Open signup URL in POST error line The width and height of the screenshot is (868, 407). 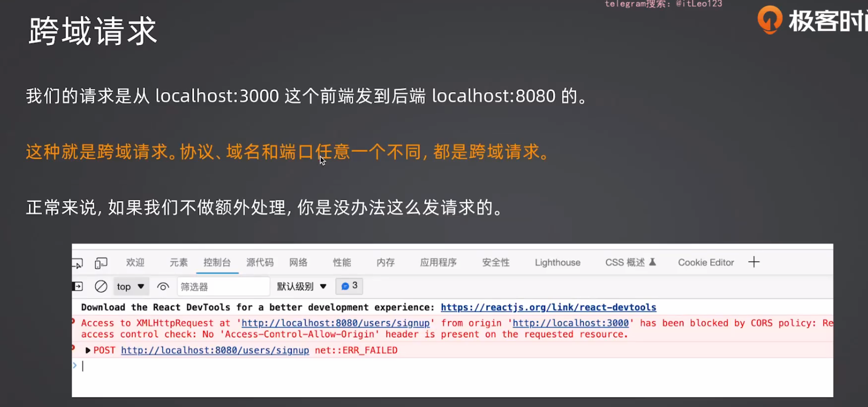(215, 351)
